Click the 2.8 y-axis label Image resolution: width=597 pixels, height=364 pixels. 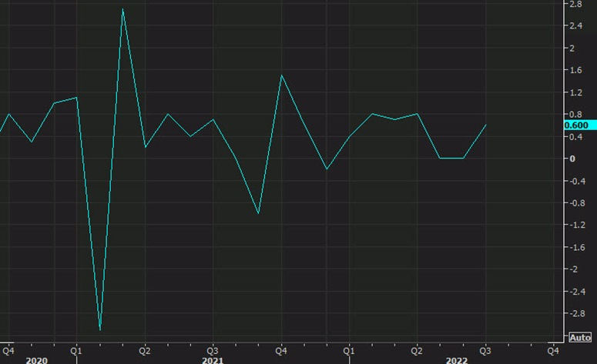575,4
